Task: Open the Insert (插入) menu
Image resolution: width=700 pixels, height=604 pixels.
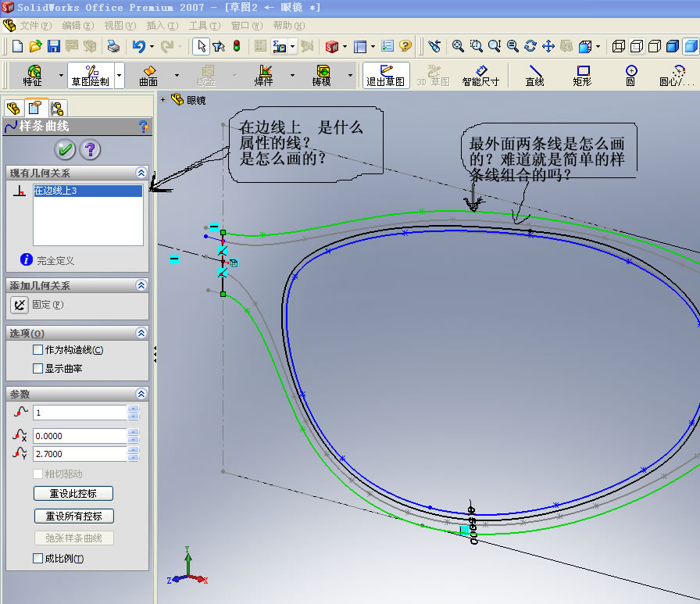Action: click(x=162, y=26)
